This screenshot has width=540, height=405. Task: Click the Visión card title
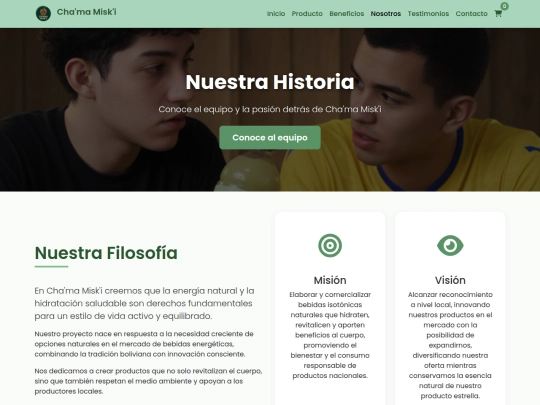(450, 280)
